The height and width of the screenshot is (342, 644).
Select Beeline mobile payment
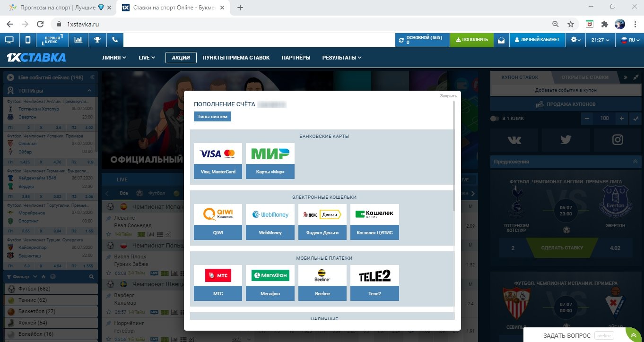322,283
